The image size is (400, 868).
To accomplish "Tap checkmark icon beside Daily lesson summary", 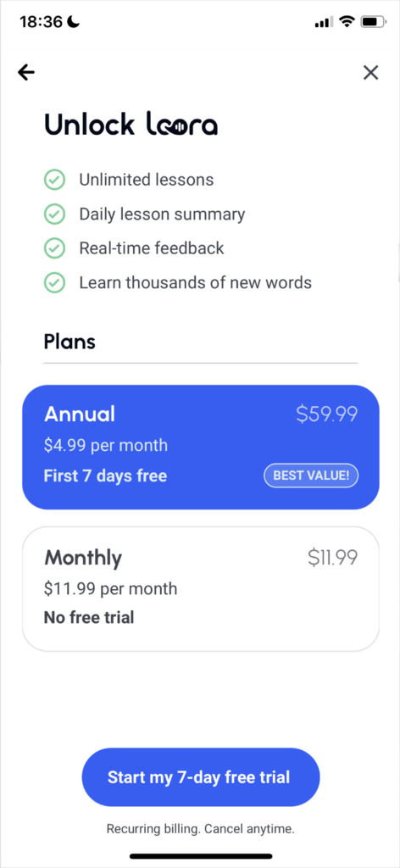I will click(54, 214).
